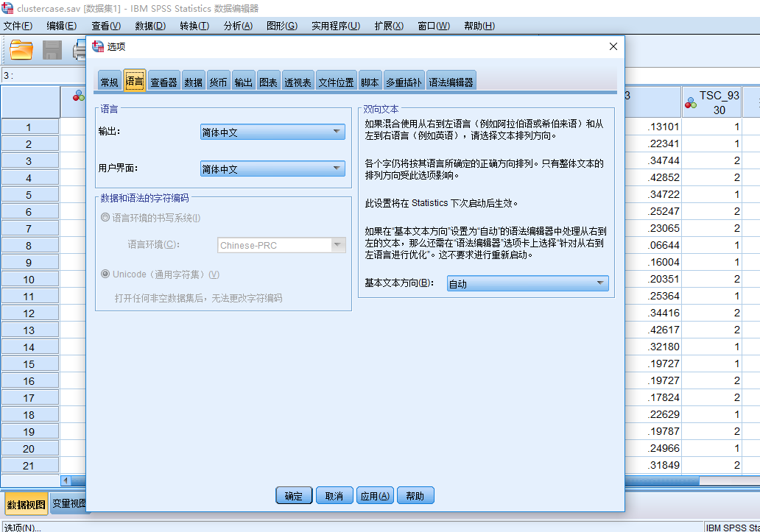
Task: Switch to the 语法编辑器 tab
Action: pyautogui.click(x=451, y=82)
